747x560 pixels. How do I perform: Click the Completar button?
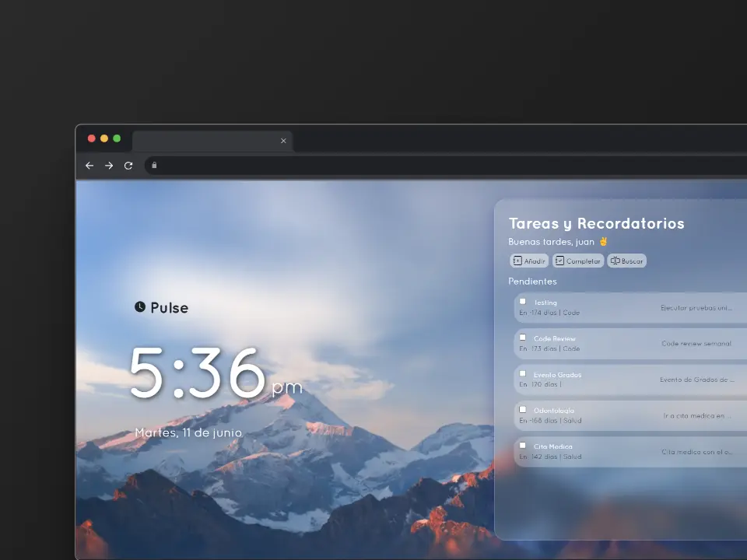578,261
